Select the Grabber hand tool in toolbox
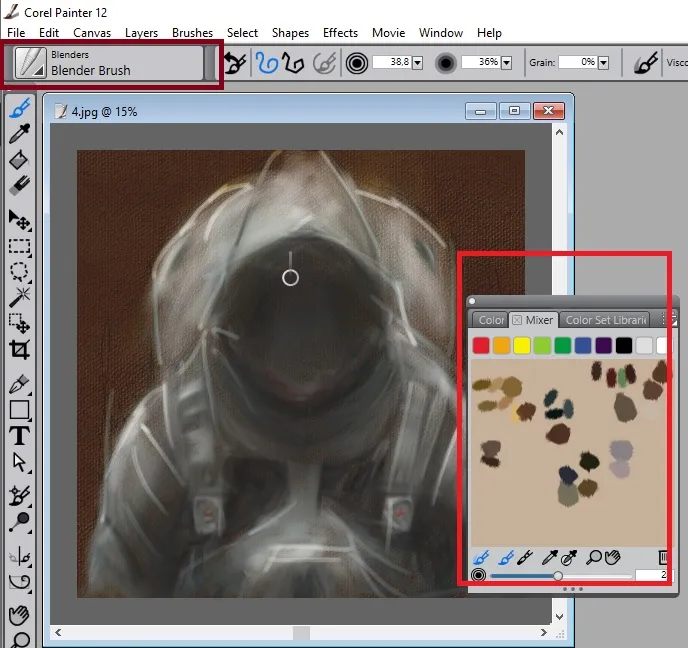Image resolution: width=688 pixels, height=648 pixels. [19, 615]
